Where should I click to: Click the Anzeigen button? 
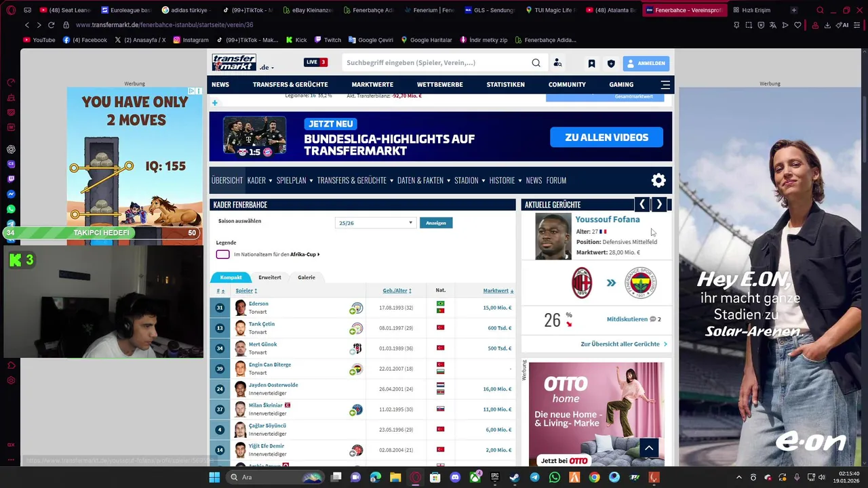(x=436, y=223)
